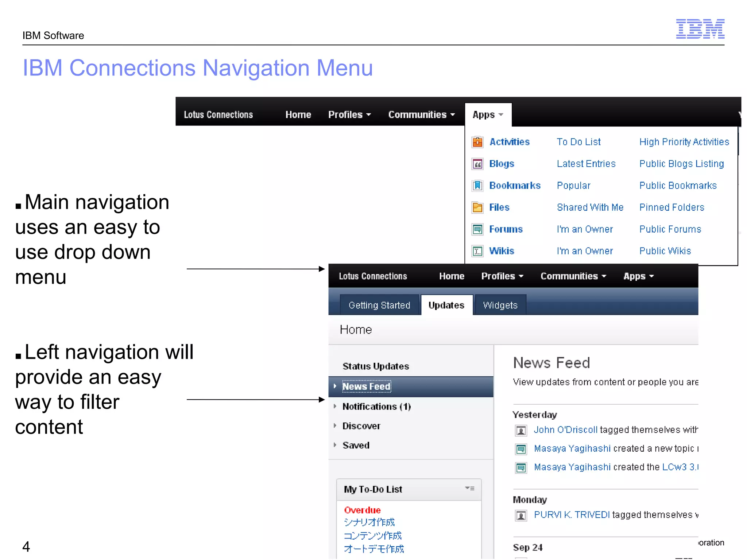Click the Files folder icon in Apps menu
Screen dimensions: 747x560
point(477,207)
